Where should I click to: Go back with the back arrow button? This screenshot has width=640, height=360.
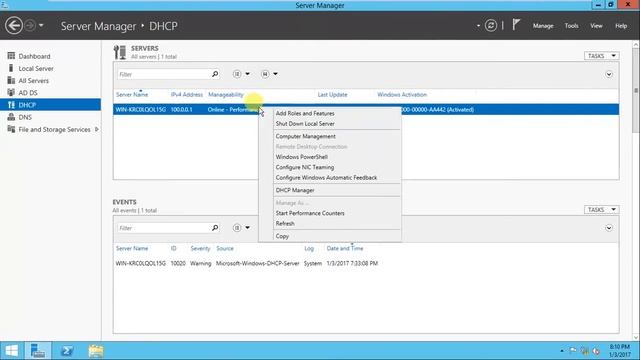(x=14, y=26)
